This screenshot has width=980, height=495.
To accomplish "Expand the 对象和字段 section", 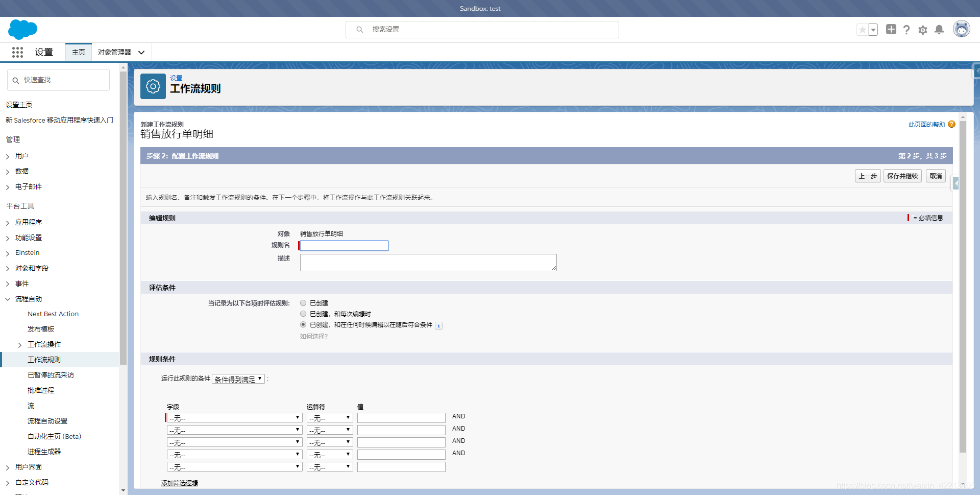I will (8, 269).
